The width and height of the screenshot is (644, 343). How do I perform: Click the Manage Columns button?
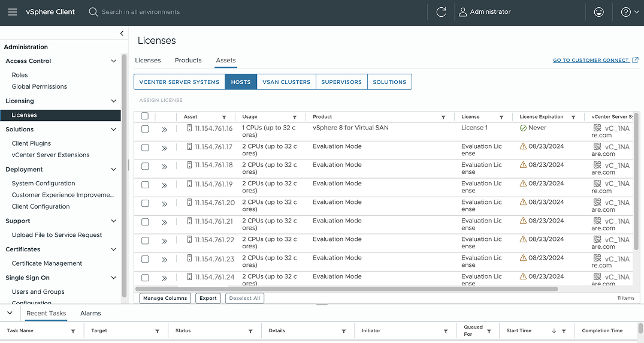[x=165, y=298]
